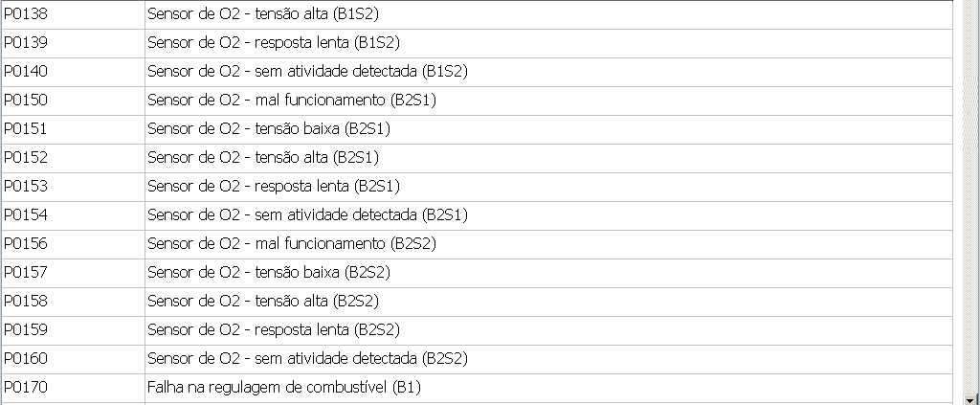Select the P0139 code cell
This screenshot has height=405, width=980.
pos(26,43)
